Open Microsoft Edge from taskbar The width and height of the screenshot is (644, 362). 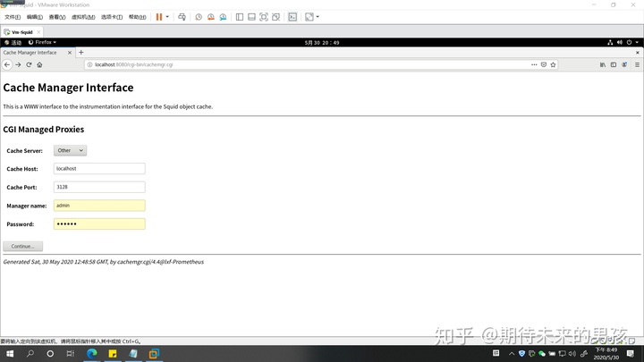click(x=91, y=353)
